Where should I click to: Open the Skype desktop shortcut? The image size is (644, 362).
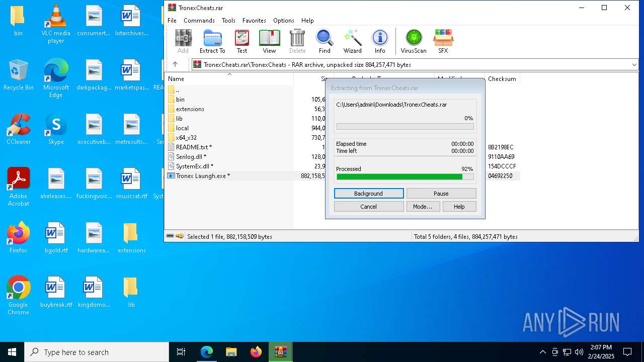point(56,129)
